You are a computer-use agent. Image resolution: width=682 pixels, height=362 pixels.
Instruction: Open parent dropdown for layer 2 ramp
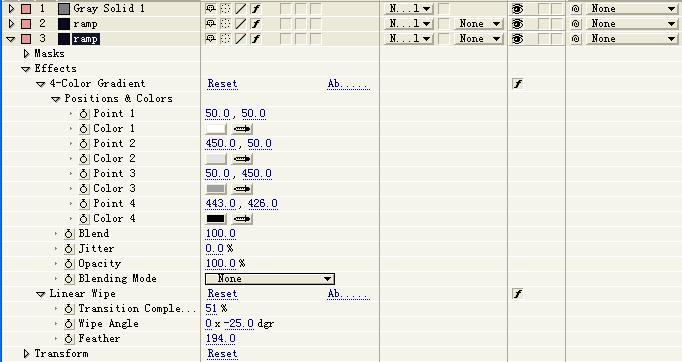(631, 24)
